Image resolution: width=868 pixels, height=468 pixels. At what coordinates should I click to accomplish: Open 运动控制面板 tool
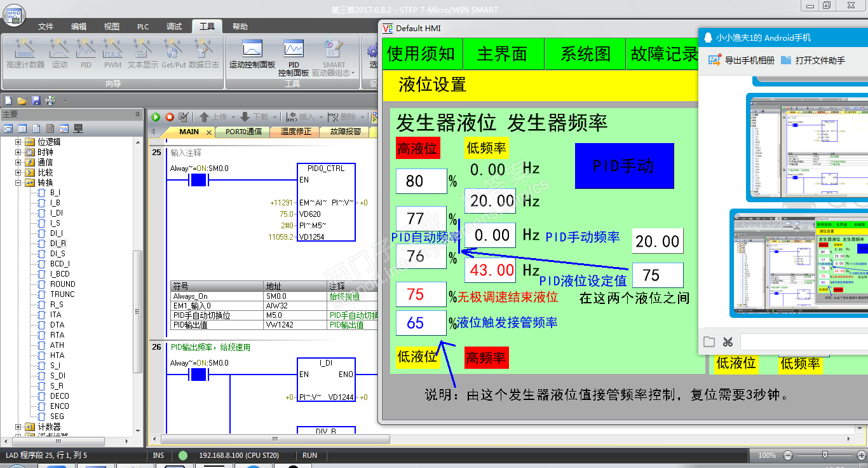(x=252, y=53)
